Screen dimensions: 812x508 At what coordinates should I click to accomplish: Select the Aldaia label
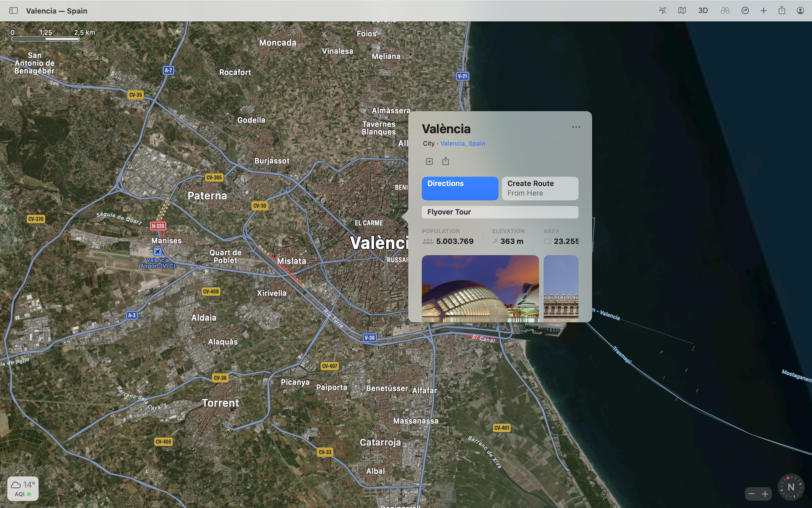204,317
